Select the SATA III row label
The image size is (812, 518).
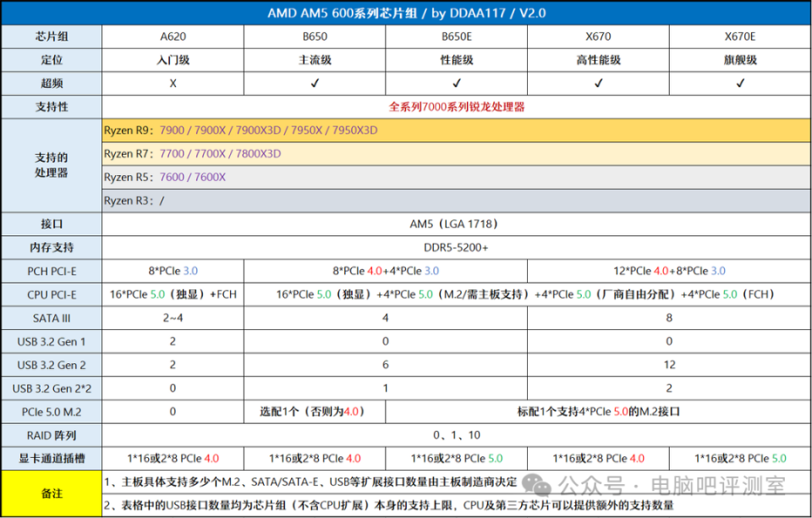(x=52, y=318)
